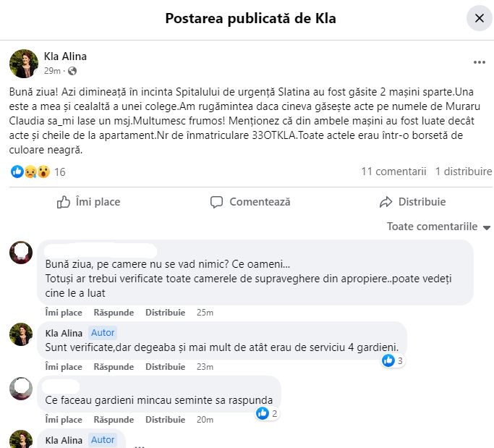
Task: Expand the Toate comentariile dropdown
Action: coord(438,227)
